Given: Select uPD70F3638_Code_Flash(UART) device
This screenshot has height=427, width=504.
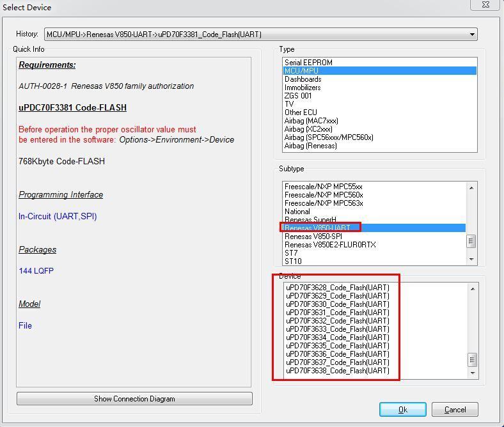Looking at the screenshot, I should pyautogui.click(x=375, y=371).
